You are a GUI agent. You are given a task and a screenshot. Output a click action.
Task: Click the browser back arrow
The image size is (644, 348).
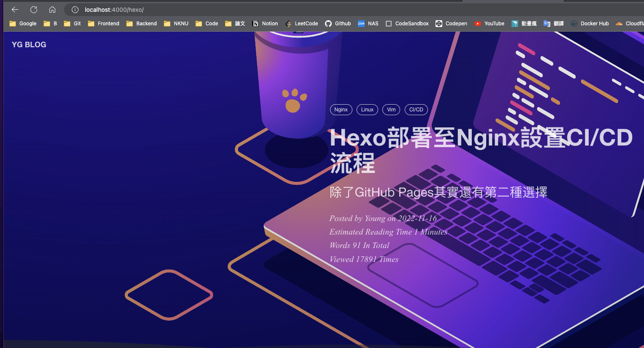[x=15, y=9]
